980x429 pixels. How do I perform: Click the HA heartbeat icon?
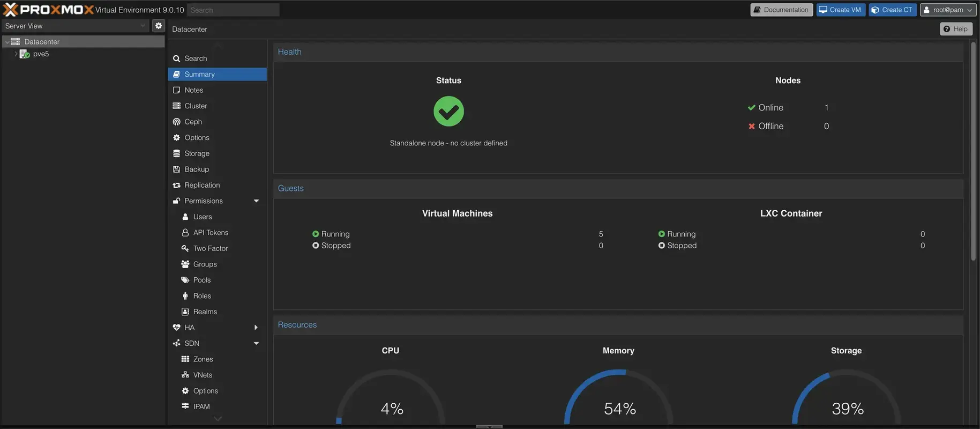pyautogui.click(x=176, y=328)
